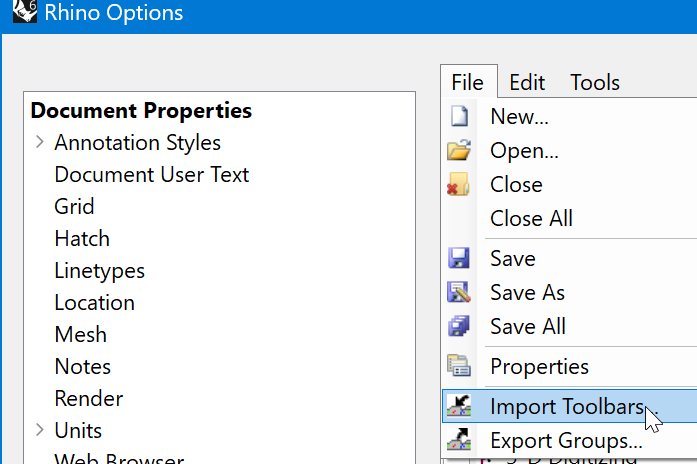The height and width of the screenshot is (464, 697).
Task: Open Linetypes document properties
Action: (99, 271)
